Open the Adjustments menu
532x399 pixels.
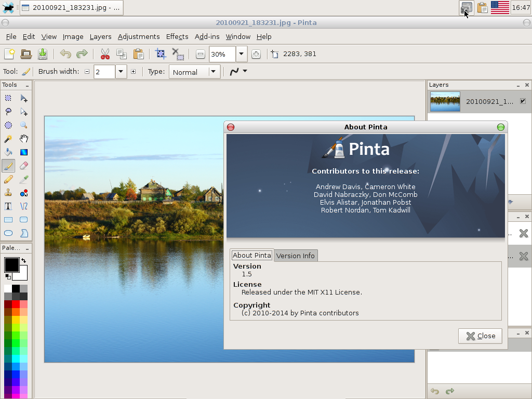[139, 37]
